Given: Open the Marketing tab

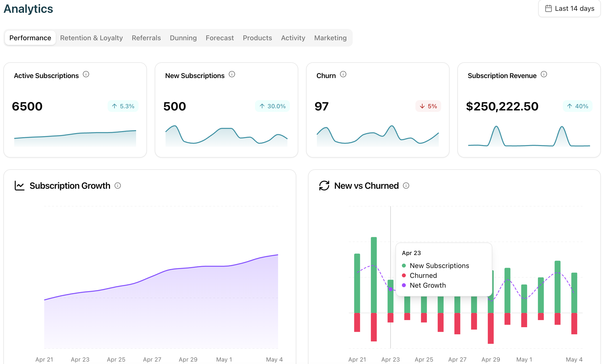Looking at the screenshot, I should click(x=330, y=38).
